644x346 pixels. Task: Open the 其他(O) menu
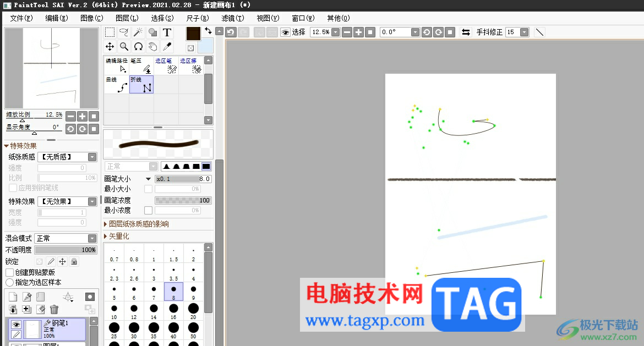pos(339,18)
